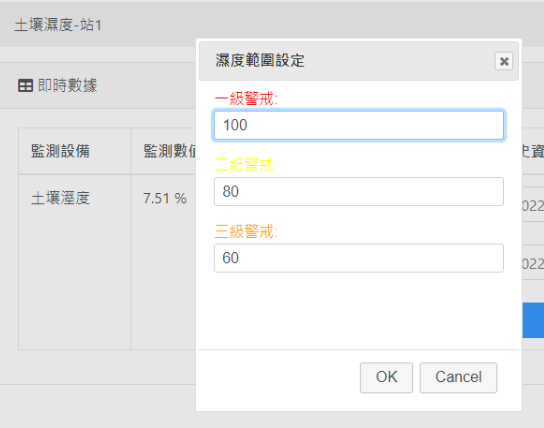This screenshot has height=428, width=544.
Task: Click the blue button at right edge
Action: click(x=533, y=320)
